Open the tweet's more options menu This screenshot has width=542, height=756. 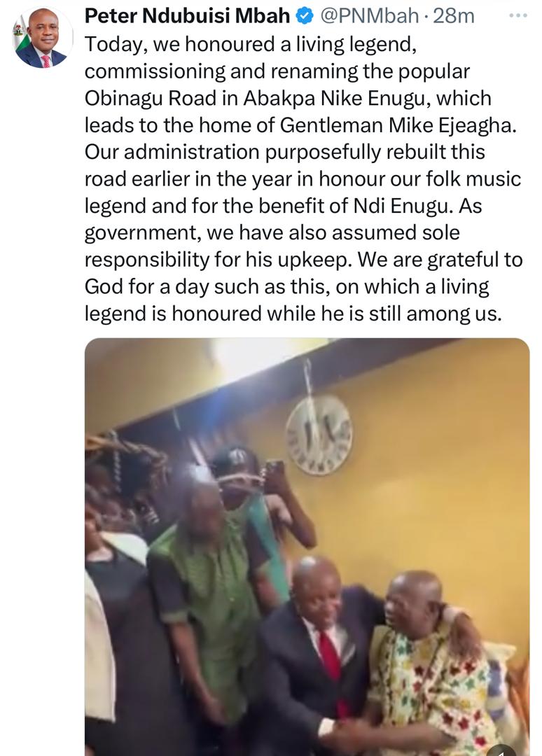click(517, 15)
